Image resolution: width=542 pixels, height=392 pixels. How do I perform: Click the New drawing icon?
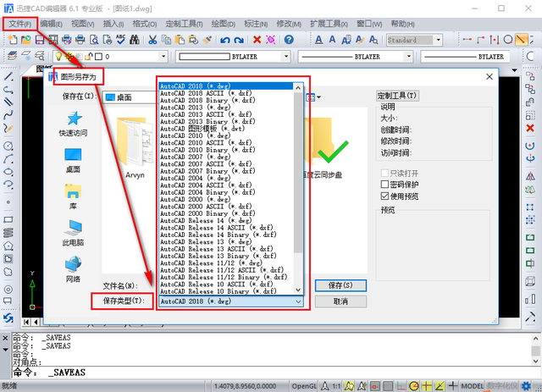click(x=13, y=40)
